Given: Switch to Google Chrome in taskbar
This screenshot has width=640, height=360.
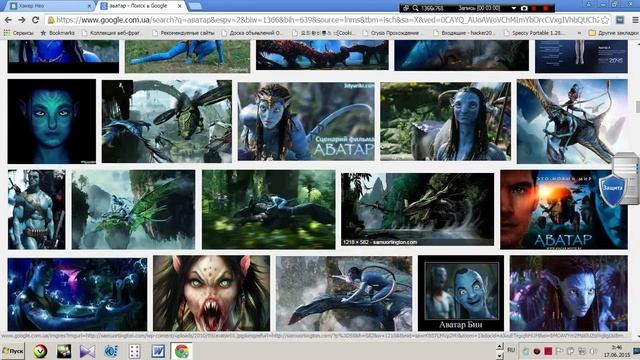Looking at the screenshot, I should [182, 351].
